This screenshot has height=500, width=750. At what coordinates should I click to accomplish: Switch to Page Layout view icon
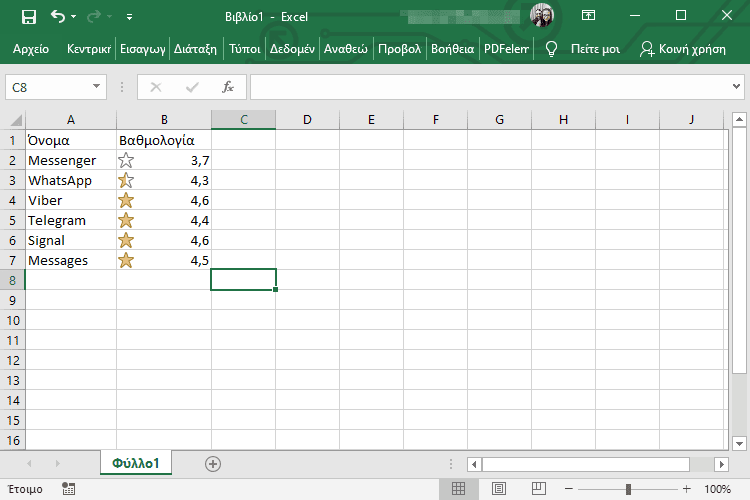(x=498, y=489)
